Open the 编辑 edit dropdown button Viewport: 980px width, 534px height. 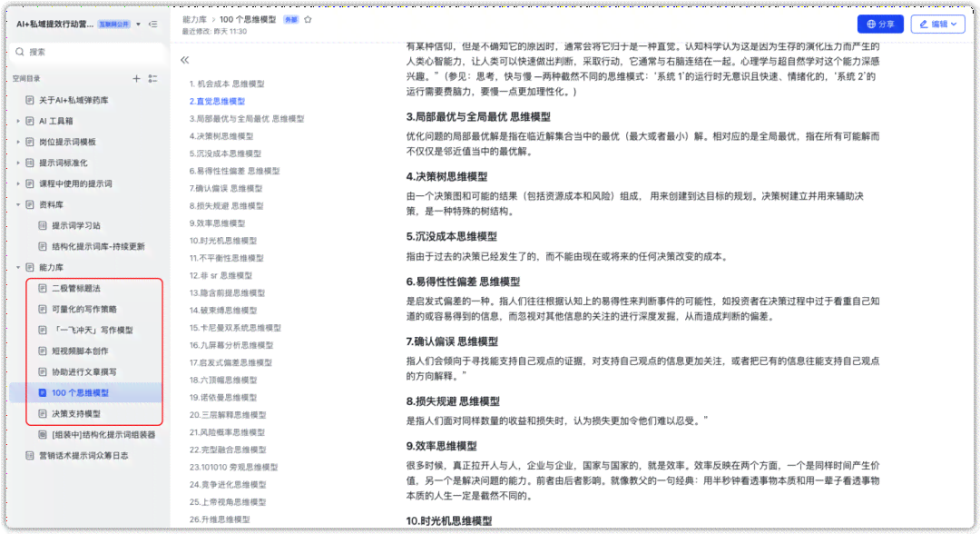(937, 25)
